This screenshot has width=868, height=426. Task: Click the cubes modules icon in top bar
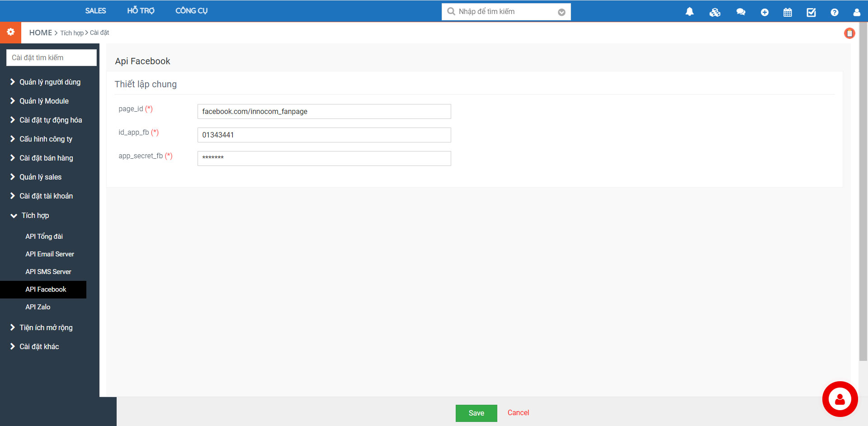pyautogui.click(x=715, y=12)
